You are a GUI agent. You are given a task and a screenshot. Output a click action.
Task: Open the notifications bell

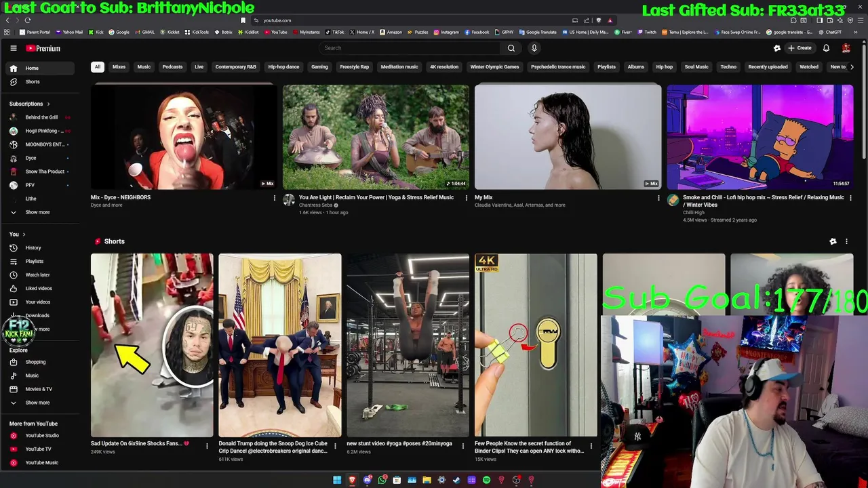click(826, 48)
